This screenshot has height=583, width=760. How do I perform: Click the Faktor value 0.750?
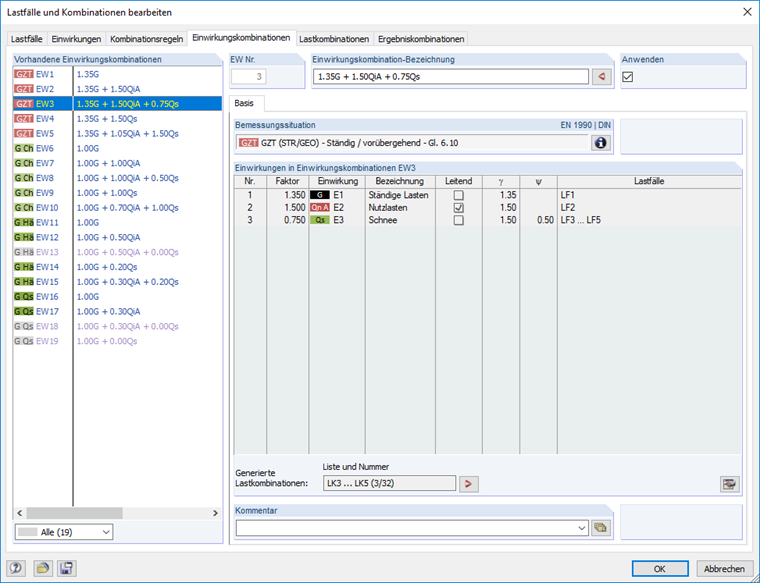[x=287, y=220]
